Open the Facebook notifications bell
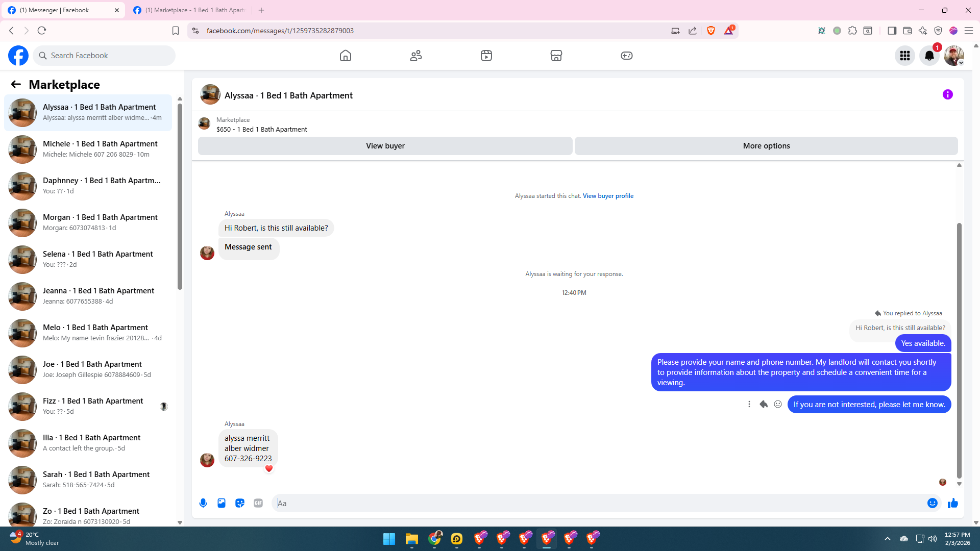The width and height of the screenshot is (980, 551). 929,56
